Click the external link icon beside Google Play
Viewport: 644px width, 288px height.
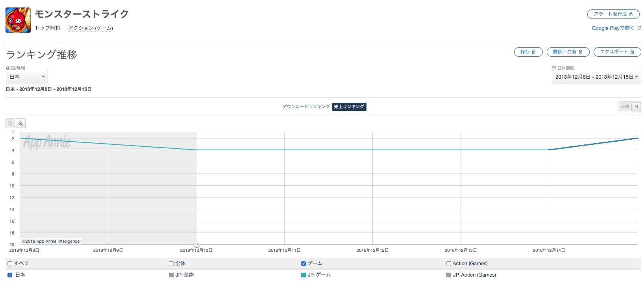[x=639, y=28]
